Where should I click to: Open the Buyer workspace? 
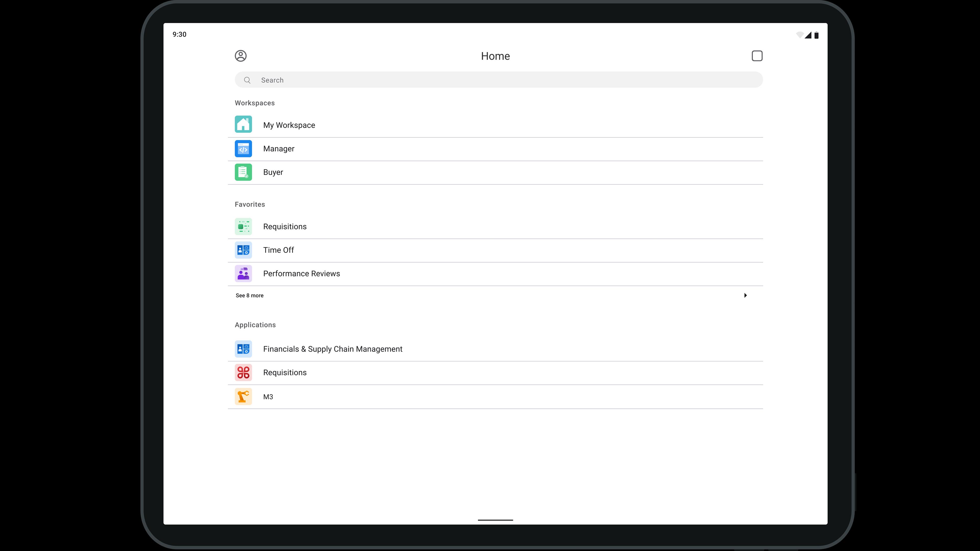coord(495,172)
